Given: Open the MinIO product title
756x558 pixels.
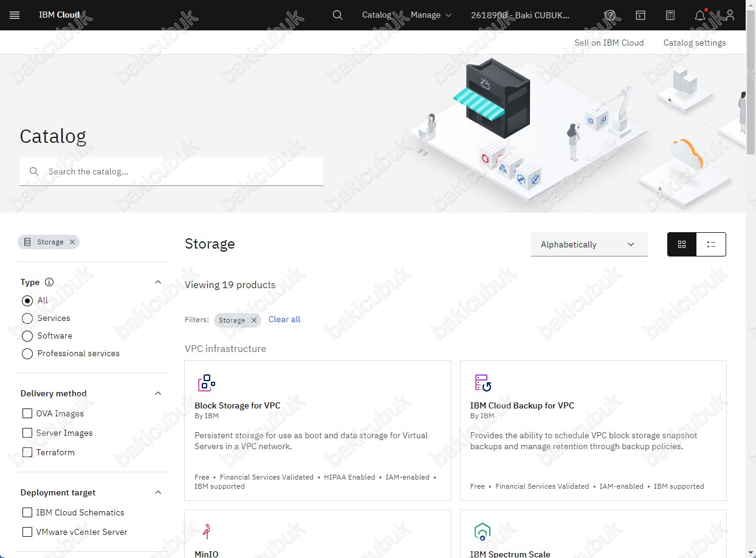Looking at the screenshot, I should coord(207,554).
